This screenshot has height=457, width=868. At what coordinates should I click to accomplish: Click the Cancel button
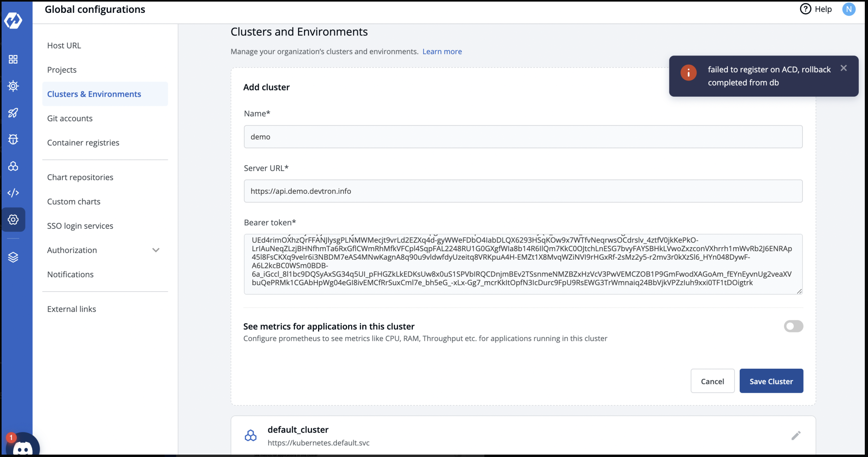tap(712, 381)
